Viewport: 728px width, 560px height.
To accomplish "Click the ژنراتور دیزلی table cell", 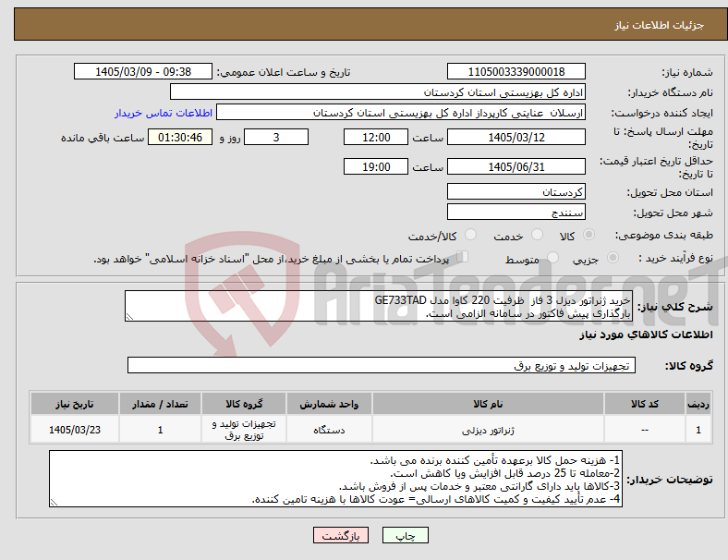I will (488, 430).
